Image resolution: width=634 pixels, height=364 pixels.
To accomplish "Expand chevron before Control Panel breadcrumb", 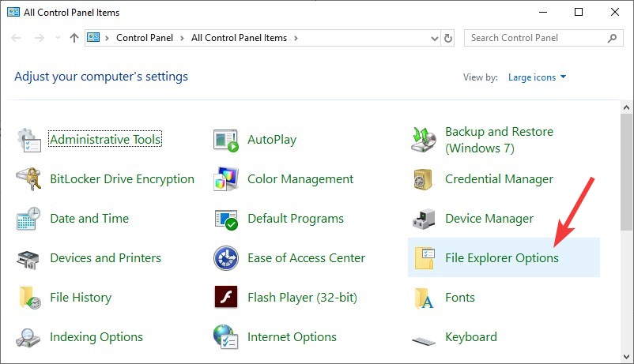I will click(x=108, y=38).
